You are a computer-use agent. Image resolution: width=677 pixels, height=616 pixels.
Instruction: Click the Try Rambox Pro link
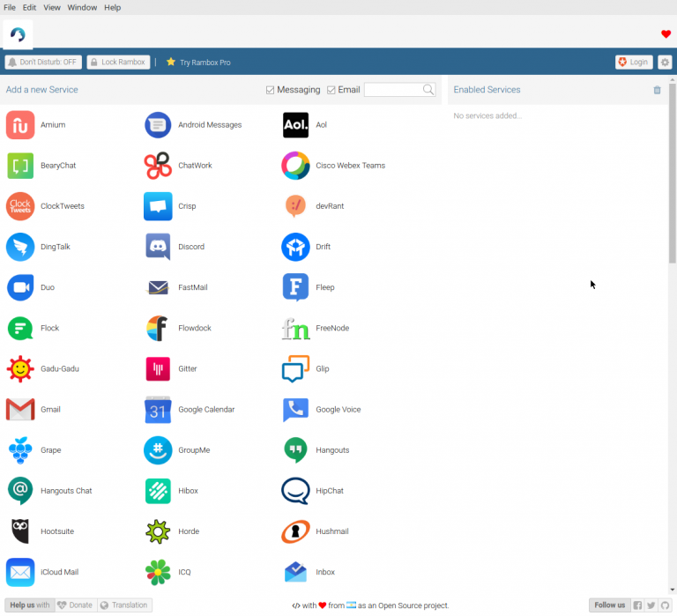198,63
